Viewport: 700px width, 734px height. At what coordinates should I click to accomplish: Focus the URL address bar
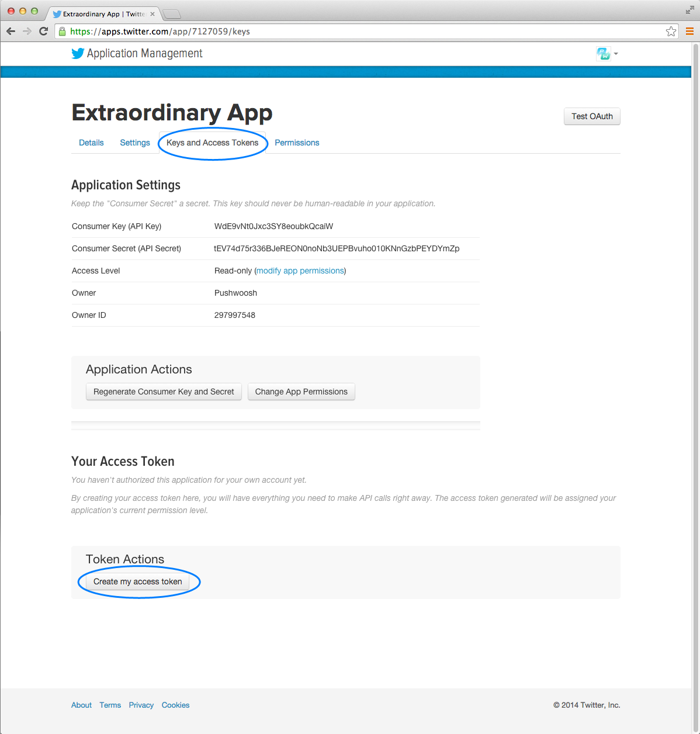366,32
